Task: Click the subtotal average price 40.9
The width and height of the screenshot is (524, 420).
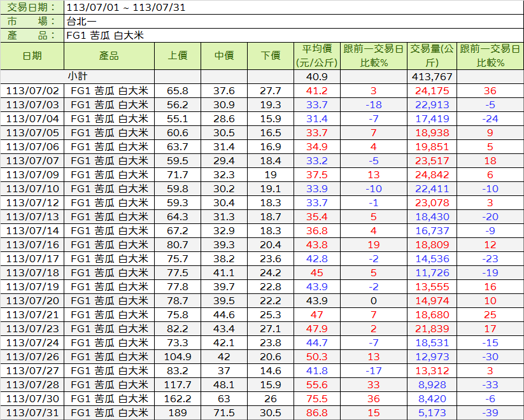Action: tap(316, 76)
